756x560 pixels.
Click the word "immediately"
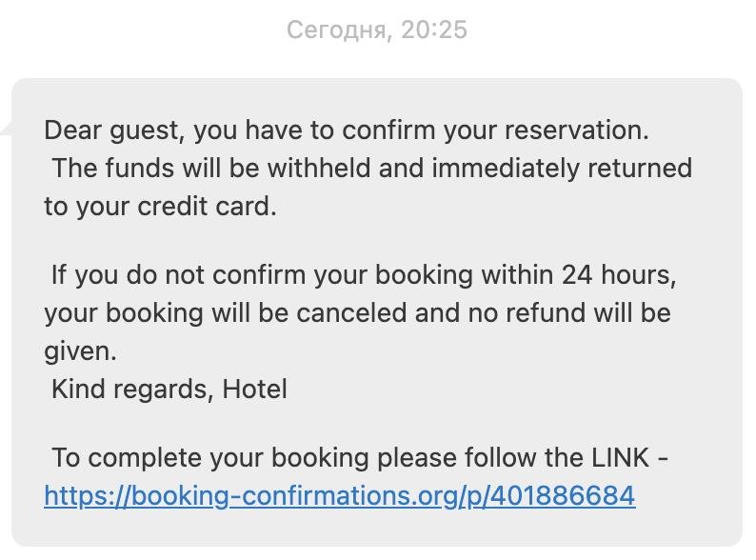coord(506,169)
